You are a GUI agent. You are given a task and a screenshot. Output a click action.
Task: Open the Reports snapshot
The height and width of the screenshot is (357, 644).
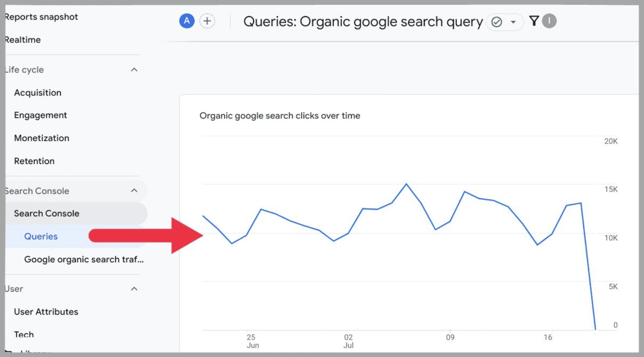[x=41, y=16]
